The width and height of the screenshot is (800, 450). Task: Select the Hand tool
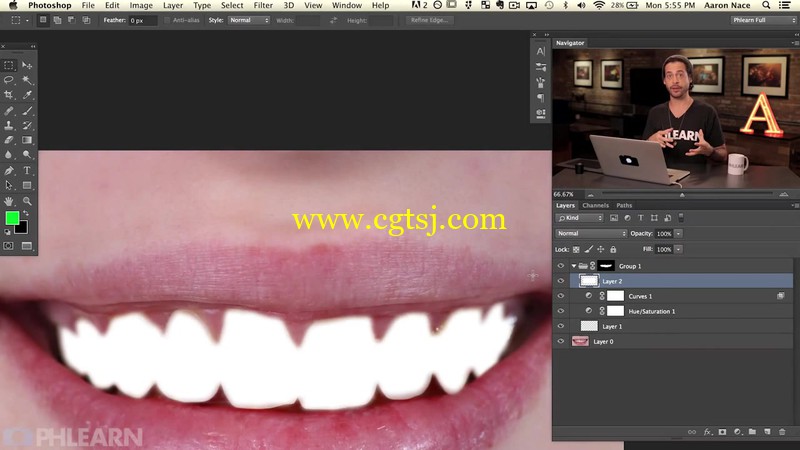(x=9, y=201)
